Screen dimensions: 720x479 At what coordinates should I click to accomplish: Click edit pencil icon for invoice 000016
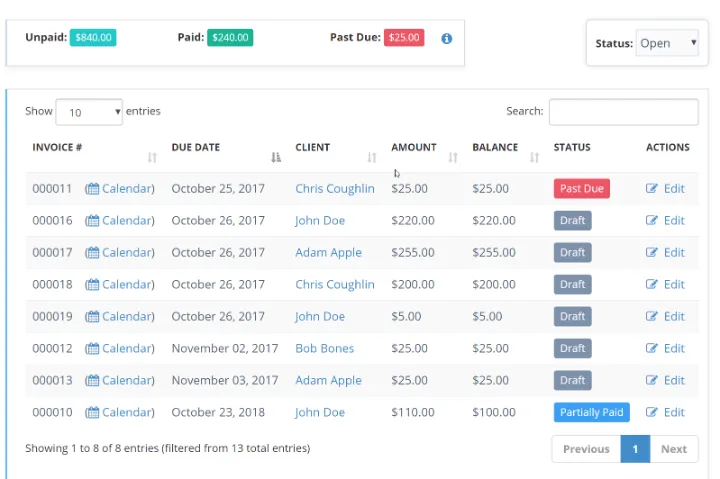pos(652,220)
